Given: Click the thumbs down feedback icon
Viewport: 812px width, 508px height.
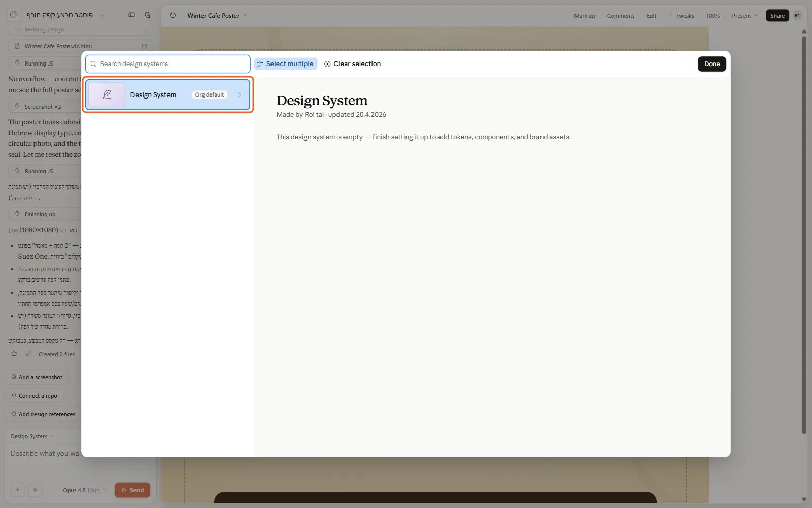Looking at the screenshot, I should pyautogui.click(x=27, y=354).
